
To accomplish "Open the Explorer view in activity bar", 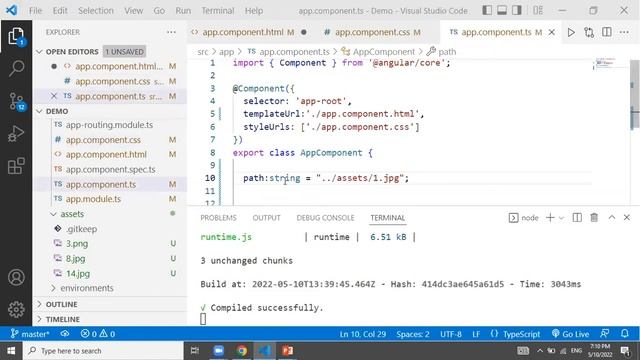I will pos(16,37).
